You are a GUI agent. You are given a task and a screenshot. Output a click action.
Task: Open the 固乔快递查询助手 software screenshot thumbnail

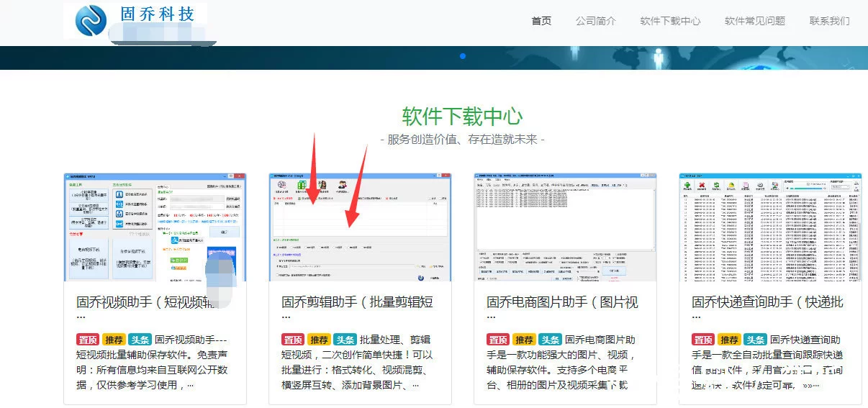[x=770, y=227]
